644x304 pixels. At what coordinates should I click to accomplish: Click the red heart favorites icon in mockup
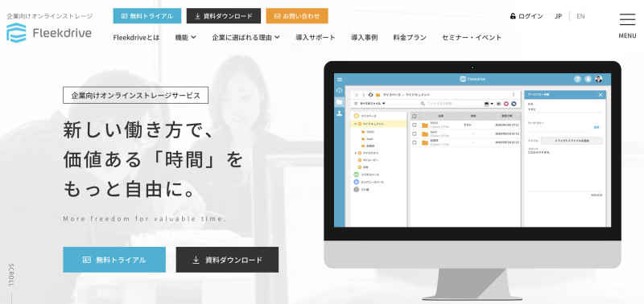tap(506, 104)
